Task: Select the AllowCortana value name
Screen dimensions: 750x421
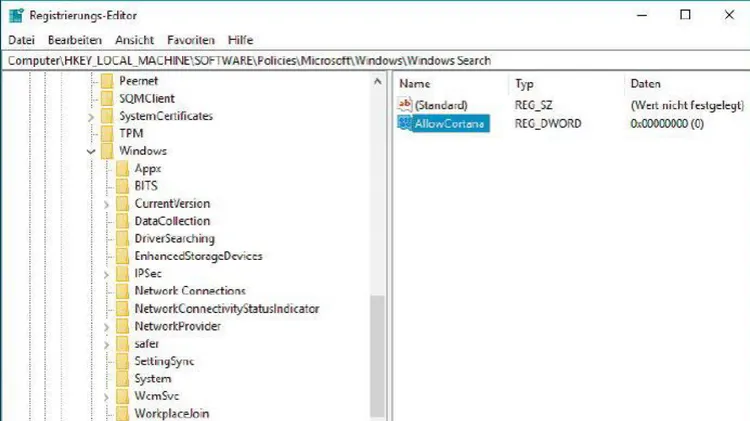Action: coord(450,123)
